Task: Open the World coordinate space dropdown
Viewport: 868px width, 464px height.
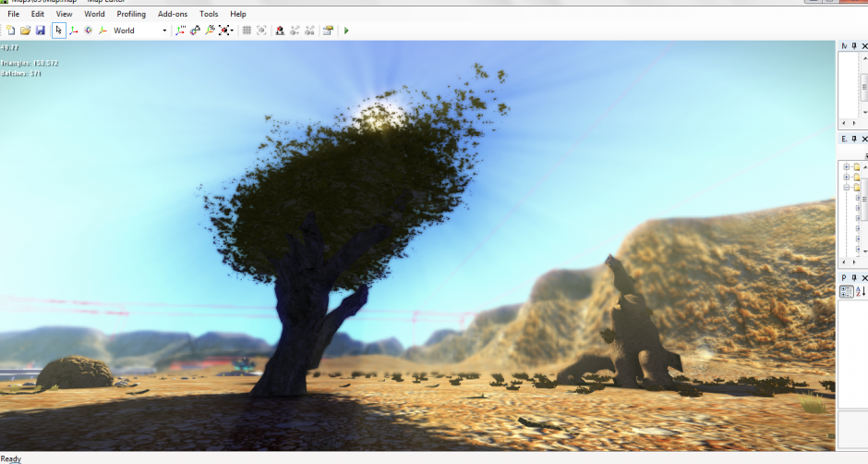Action: [164, 31]
